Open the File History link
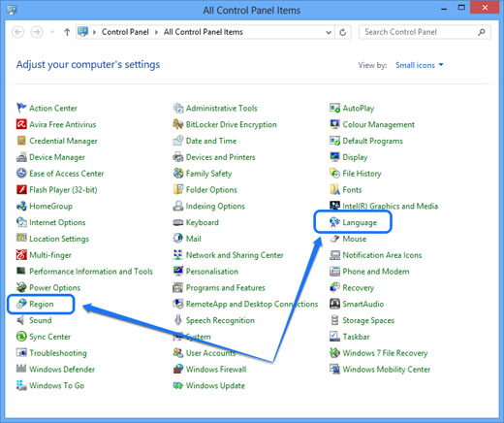The width and height of the screenshot is (504, 423). 362,174
